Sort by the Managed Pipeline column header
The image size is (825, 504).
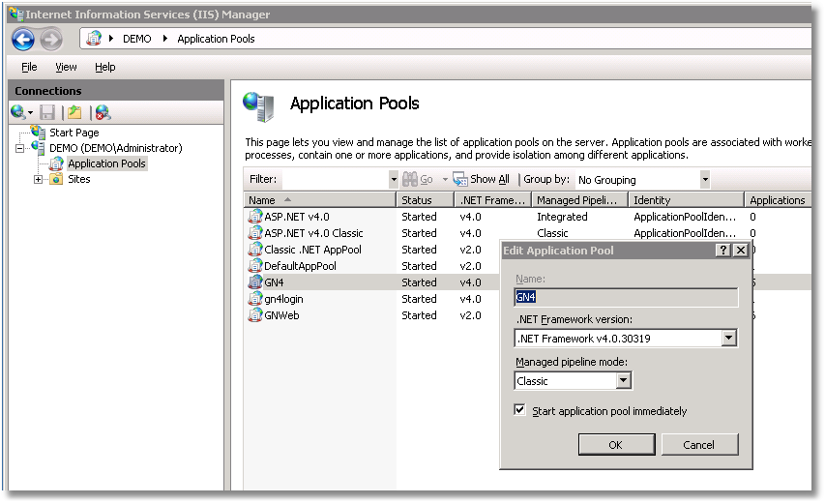579,200
